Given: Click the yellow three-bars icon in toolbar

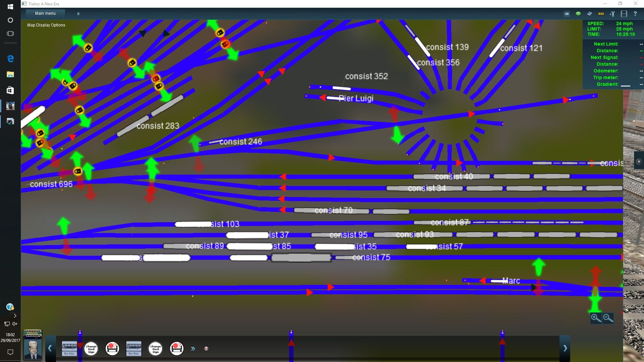Looking at the screenshot, I should pyautogui.click(x=601, y=14).
